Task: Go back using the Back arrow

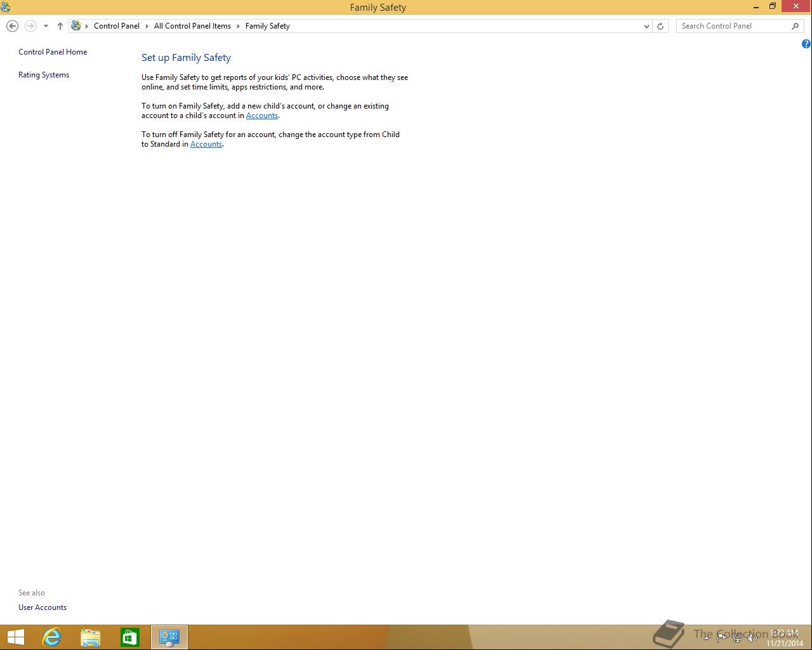Action: (x=12, y=26)
